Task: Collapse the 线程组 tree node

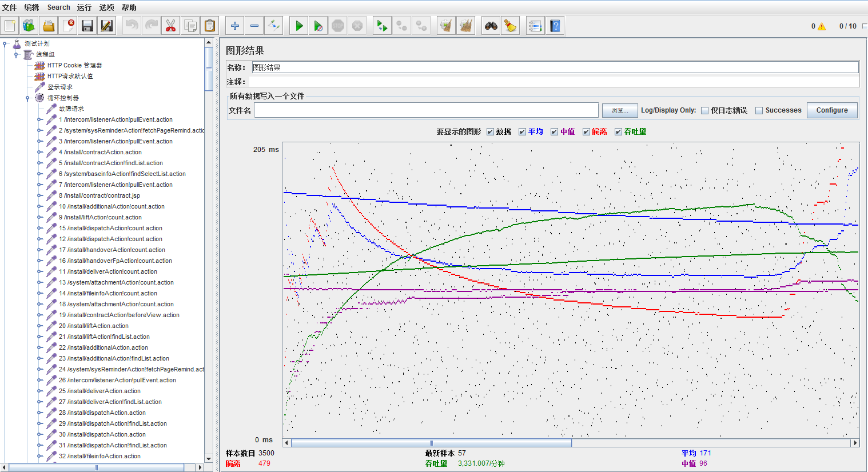Action: pos(16,55)
